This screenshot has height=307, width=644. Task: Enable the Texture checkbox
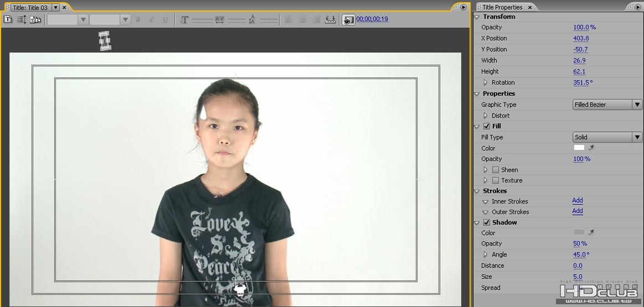[x=496, y=180]
